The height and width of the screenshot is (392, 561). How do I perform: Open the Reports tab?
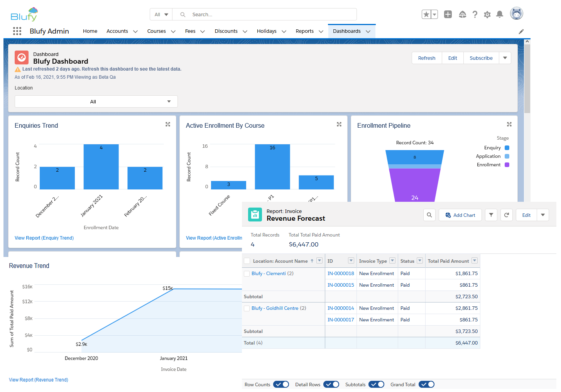305,31
